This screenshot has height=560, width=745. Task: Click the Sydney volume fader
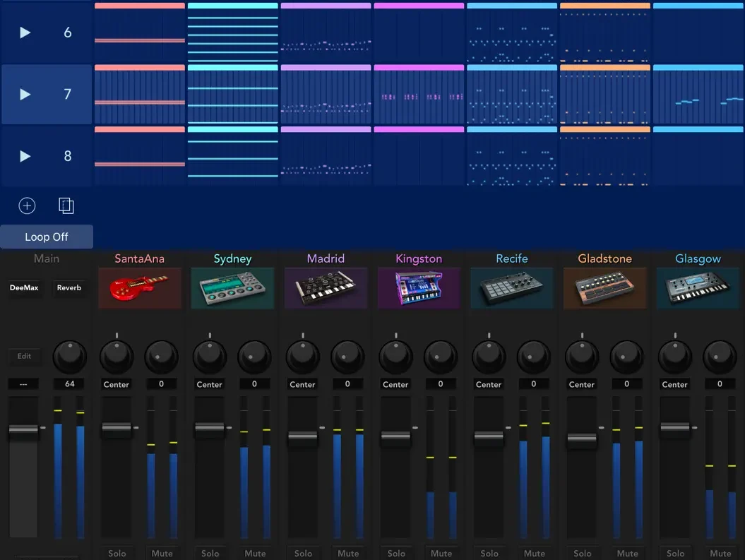(210, 427)
